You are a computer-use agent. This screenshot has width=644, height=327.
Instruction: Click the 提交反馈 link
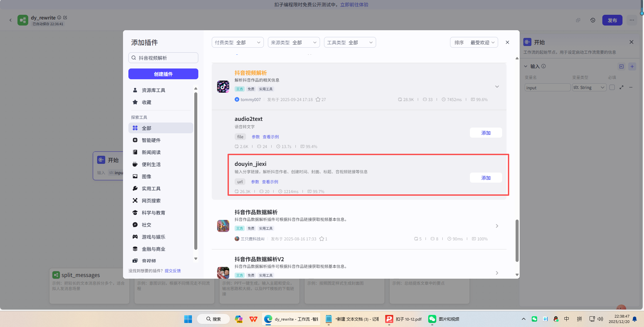tap(173, 271)
